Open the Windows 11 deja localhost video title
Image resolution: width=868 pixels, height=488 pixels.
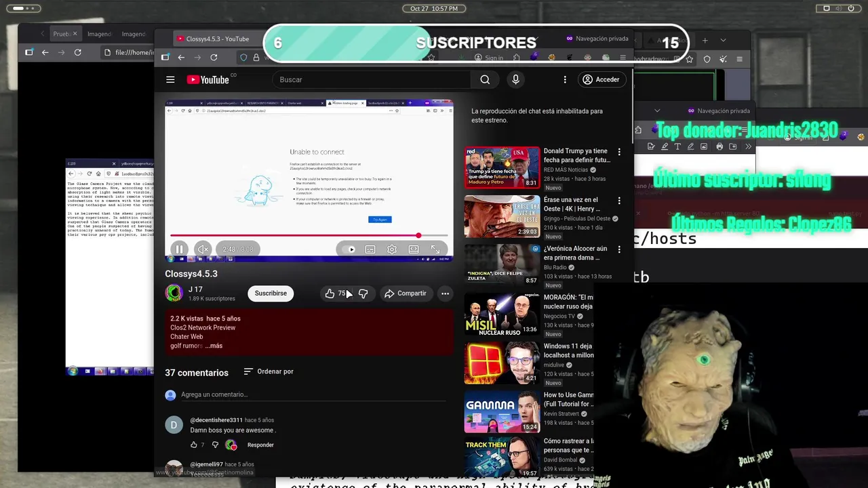568,350
